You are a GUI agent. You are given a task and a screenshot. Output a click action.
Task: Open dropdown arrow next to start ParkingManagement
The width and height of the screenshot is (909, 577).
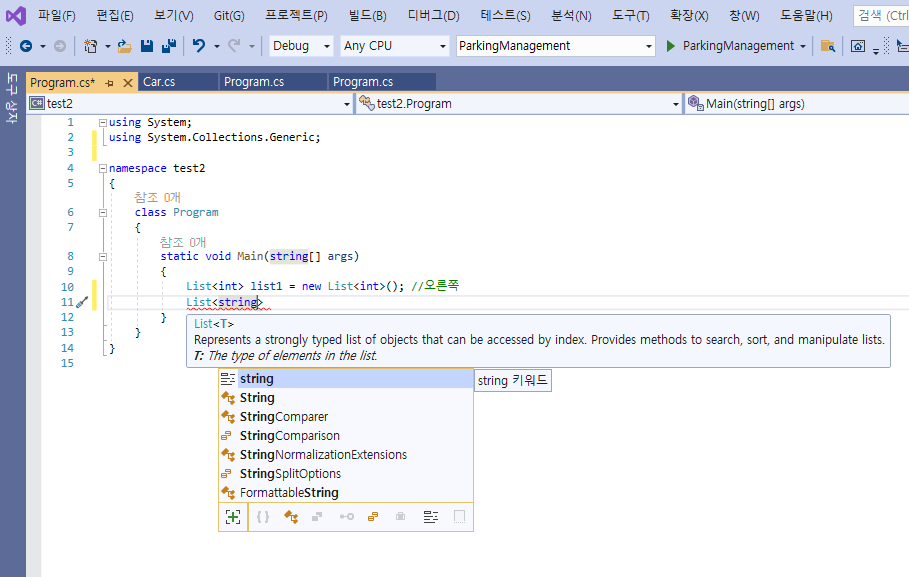click(803, 46)
